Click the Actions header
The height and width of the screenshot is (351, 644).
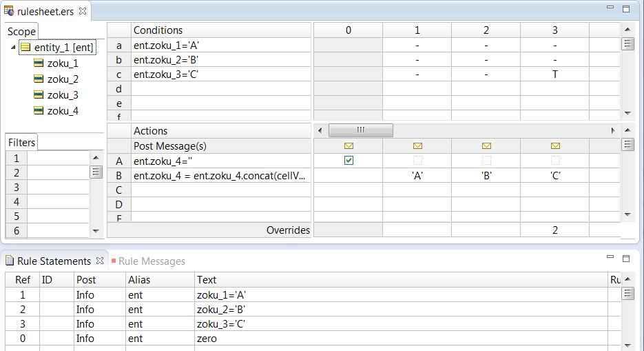[x=221, y=131]
